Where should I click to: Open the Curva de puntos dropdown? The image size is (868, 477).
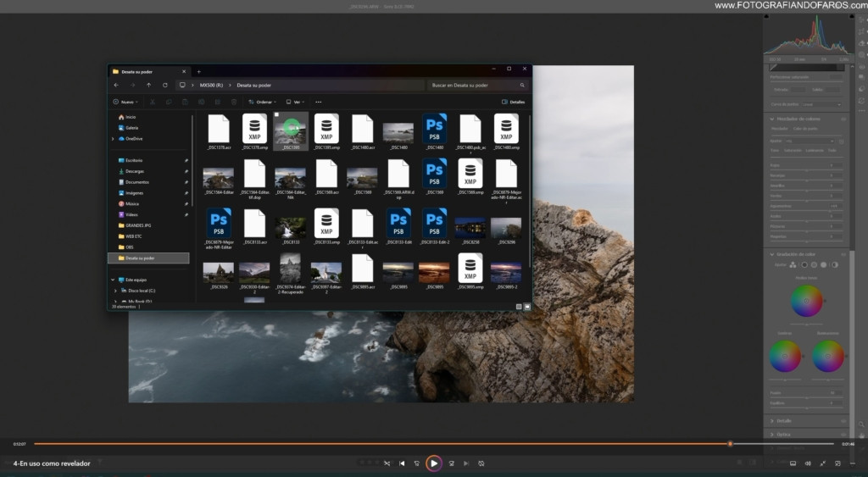click(821, 104)
